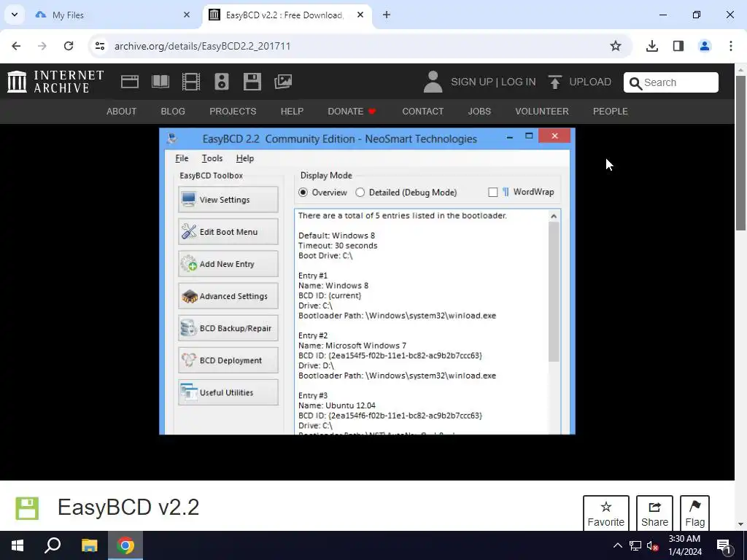Open Chrome profile avatar
747x560 pixels.
point(704,46)
